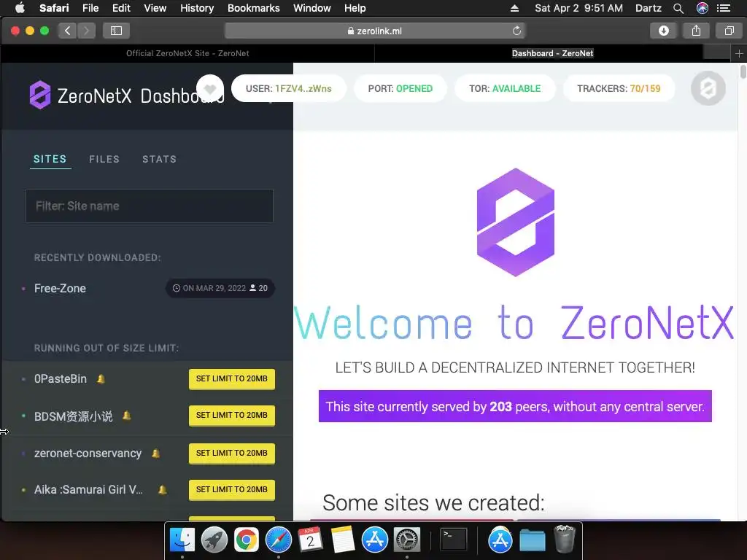The height and width of the screenshot is (560, 747).
Task: Click the bell icon next to BDSM资源小说
Action: tap(127, 415)
